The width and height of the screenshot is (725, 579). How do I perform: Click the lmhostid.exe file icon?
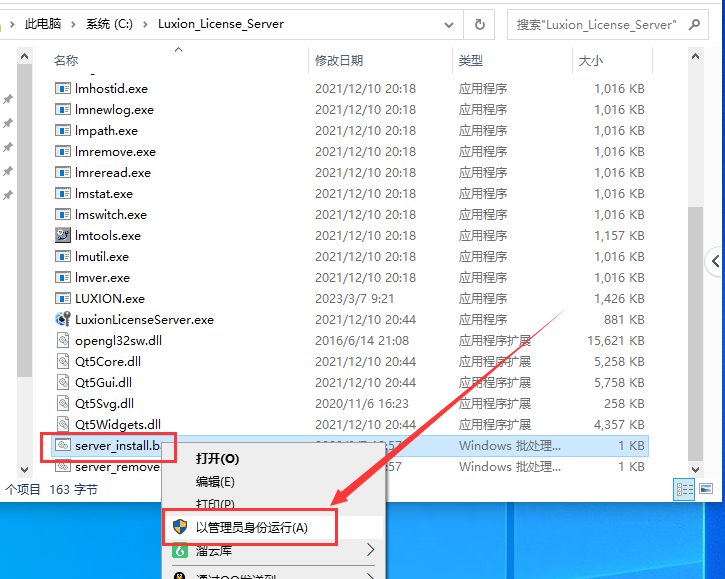click(62, 88)
